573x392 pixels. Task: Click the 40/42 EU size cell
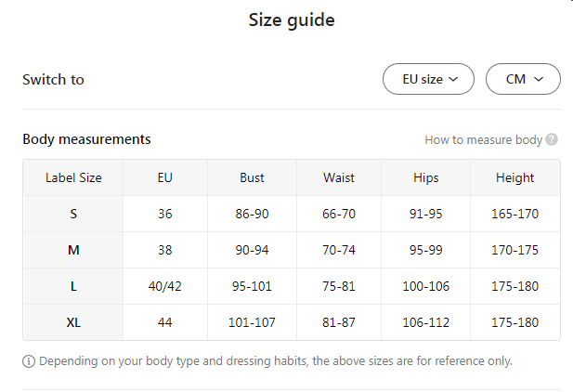pos(165,286)
